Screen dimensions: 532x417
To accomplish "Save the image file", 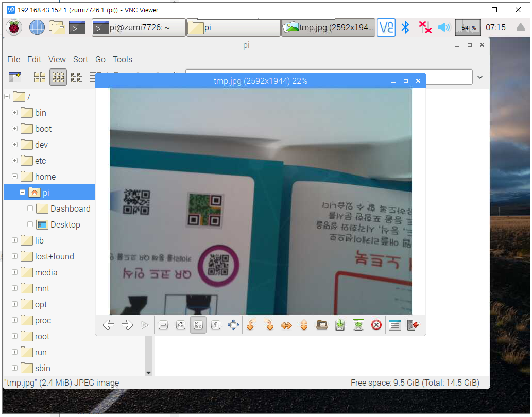I will [x=340, y=325].
